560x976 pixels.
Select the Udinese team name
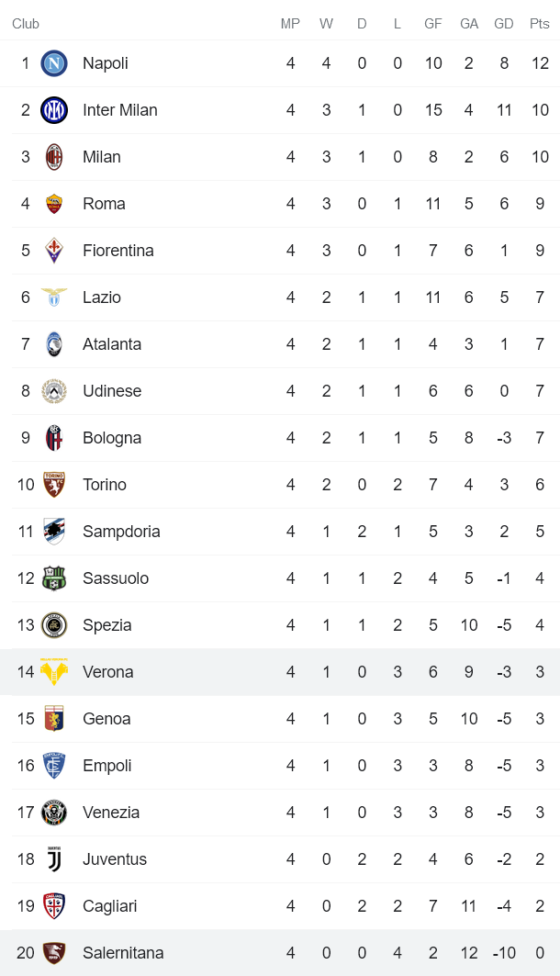[x=112, y=390]
